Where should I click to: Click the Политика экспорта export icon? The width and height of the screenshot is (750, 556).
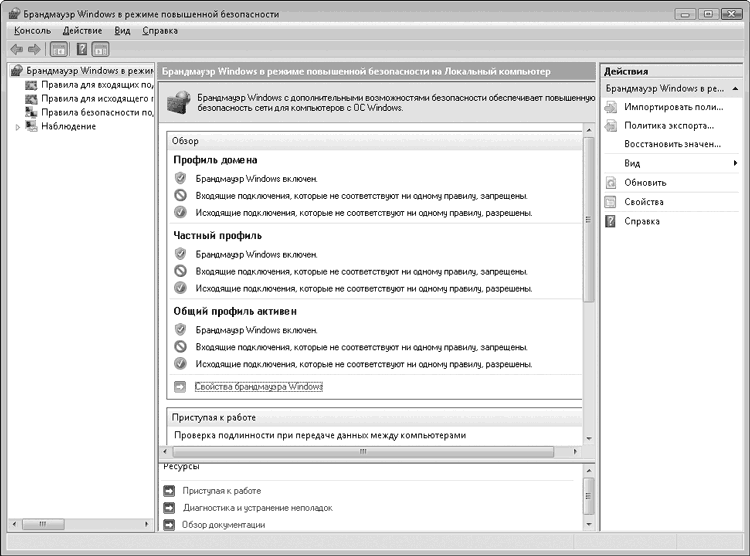[611, 126]
